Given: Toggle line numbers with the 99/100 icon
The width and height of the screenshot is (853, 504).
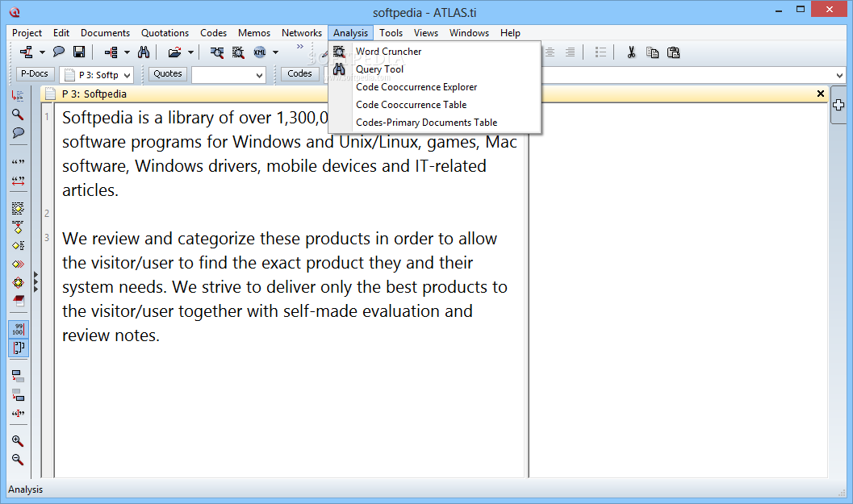Looking at the screenshot, I should (x=18, y=330).
